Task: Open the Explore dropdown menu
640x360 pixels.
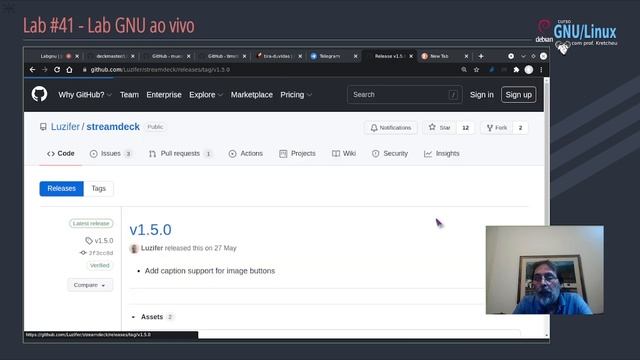Action: (206, 95)
